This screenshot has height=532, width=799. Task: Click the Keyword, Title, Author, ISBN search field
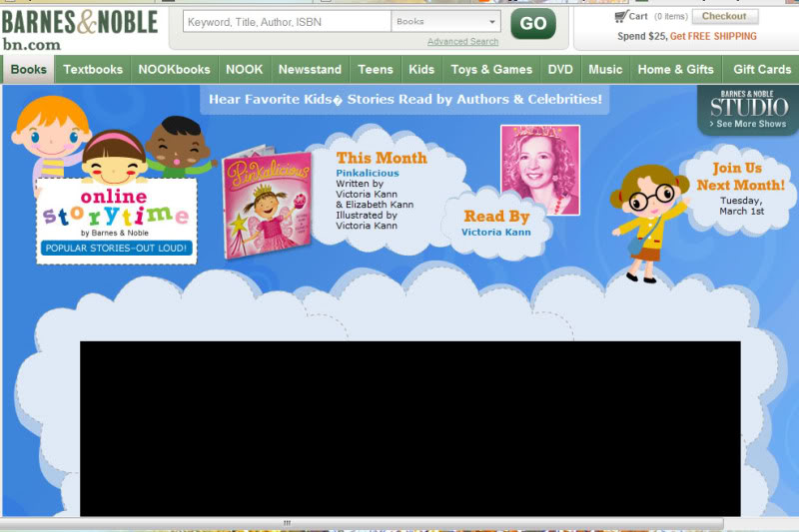pos(287,21)
